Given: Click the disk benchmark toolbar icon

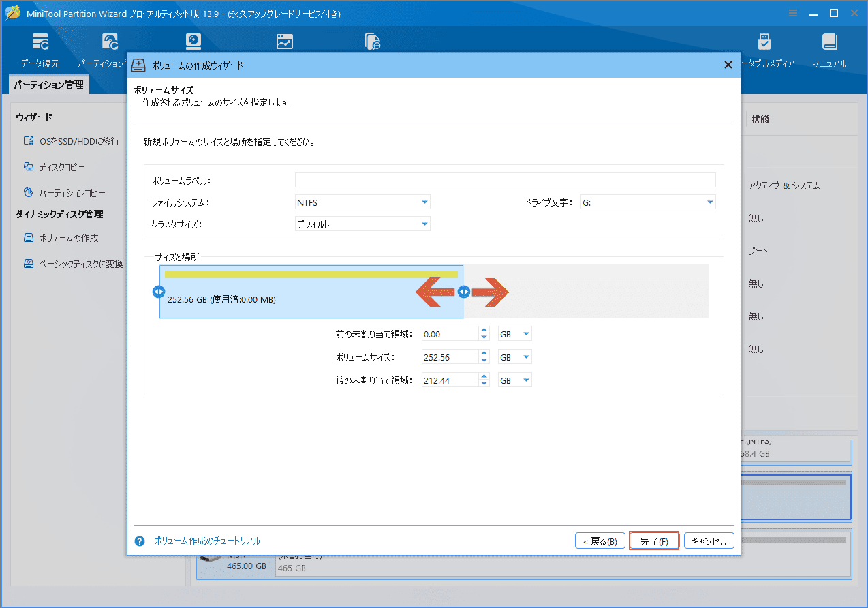Looking at the screenshot, I should (194, 42).
